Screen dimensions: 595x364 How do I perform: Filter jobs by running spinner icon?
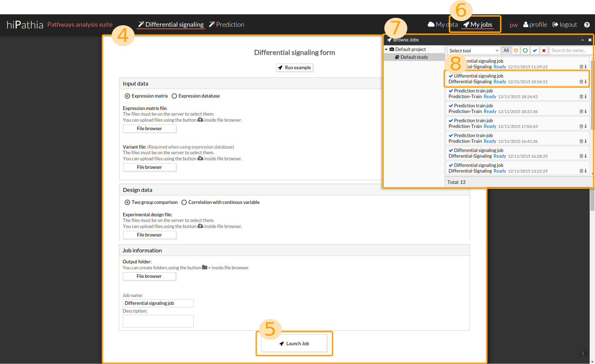[525, 51]
